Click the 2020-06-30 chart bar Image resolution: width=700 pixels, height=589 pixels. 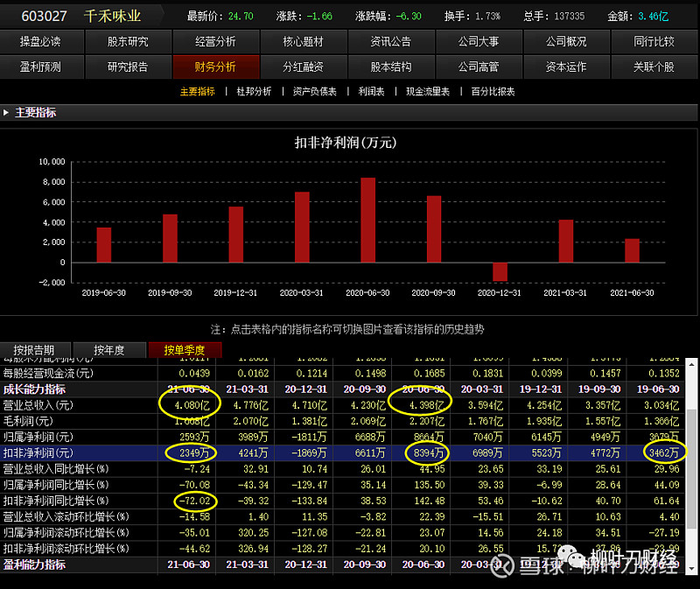coord(367,220)
